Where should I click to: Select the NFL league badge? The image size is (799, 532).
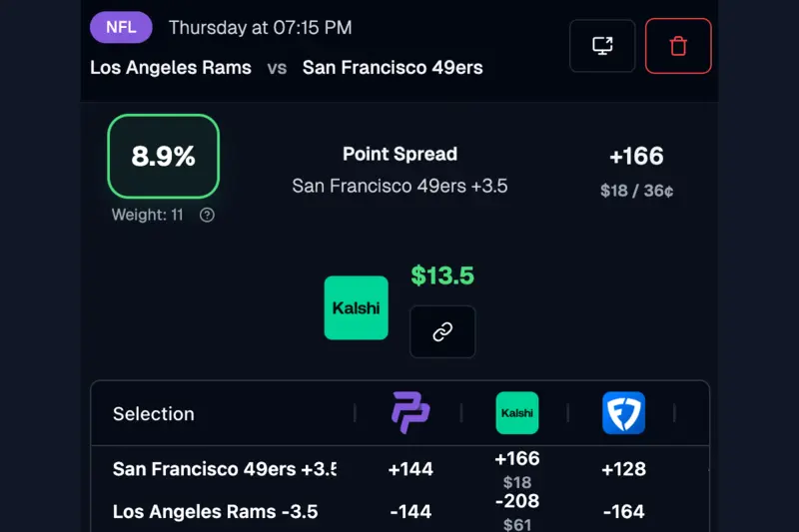(121, 27)
